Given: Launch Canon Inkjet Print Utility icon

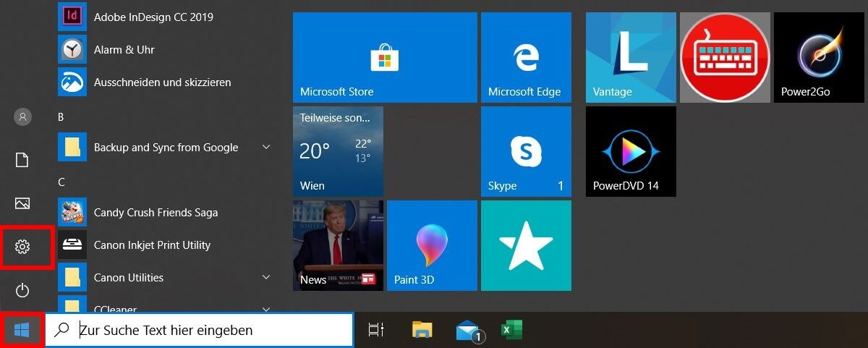Looking at the screenshot, I should pos(72,245).
